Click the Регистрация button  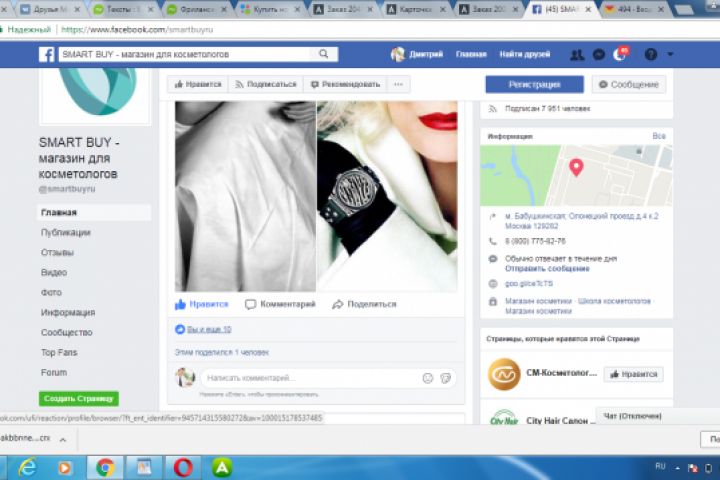(x=534, y=85)
